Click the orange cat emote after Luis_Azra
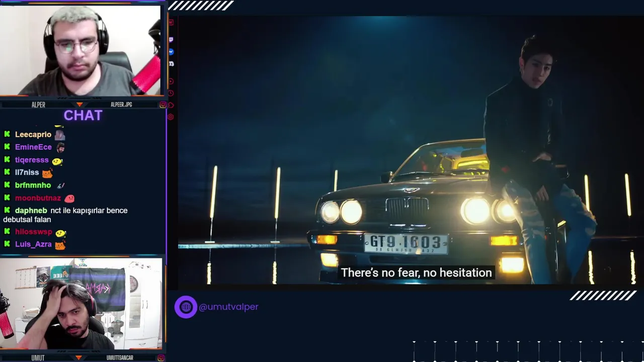This screenshot has width=644, height=362. coord(60,245)
